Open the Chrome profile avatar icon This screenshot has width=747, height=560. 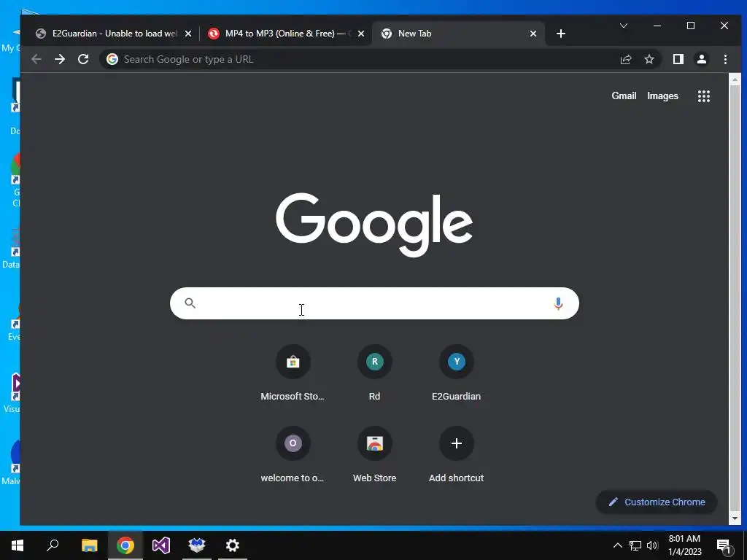tap(701, 59)
